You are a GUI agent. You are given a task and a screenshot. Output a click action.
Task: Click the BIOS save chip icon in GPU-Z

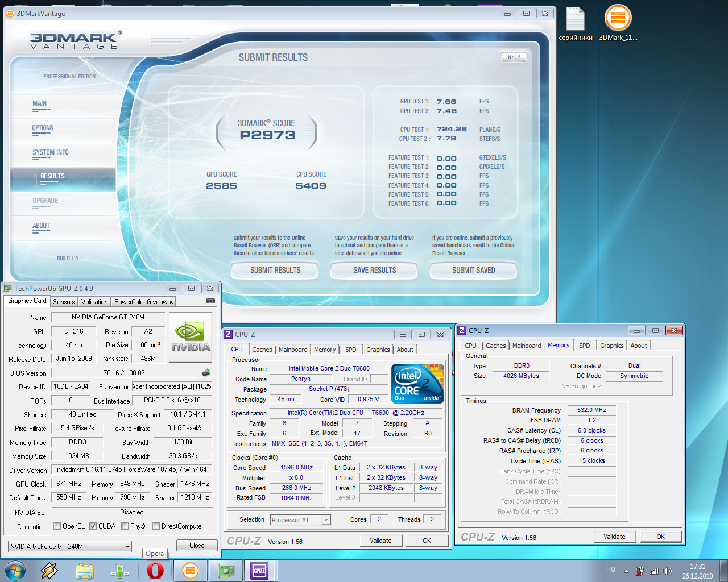click(x=206, y=372)
